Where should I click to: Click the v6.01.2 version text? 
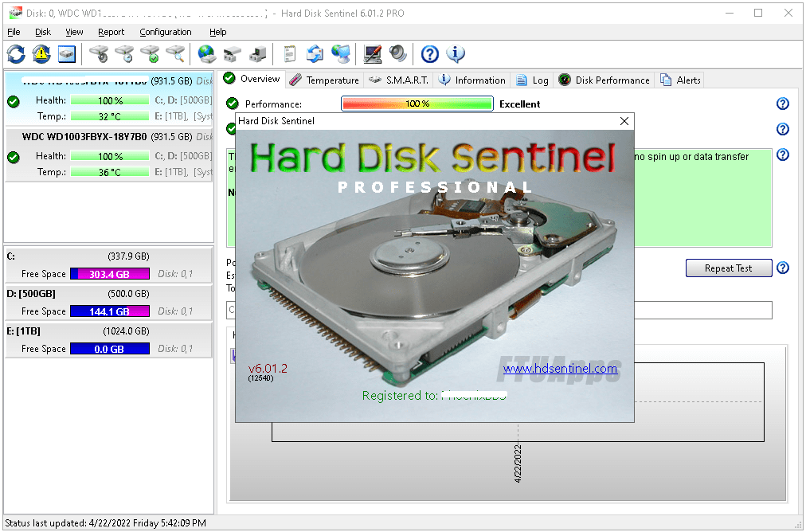(x=268, y=368)
